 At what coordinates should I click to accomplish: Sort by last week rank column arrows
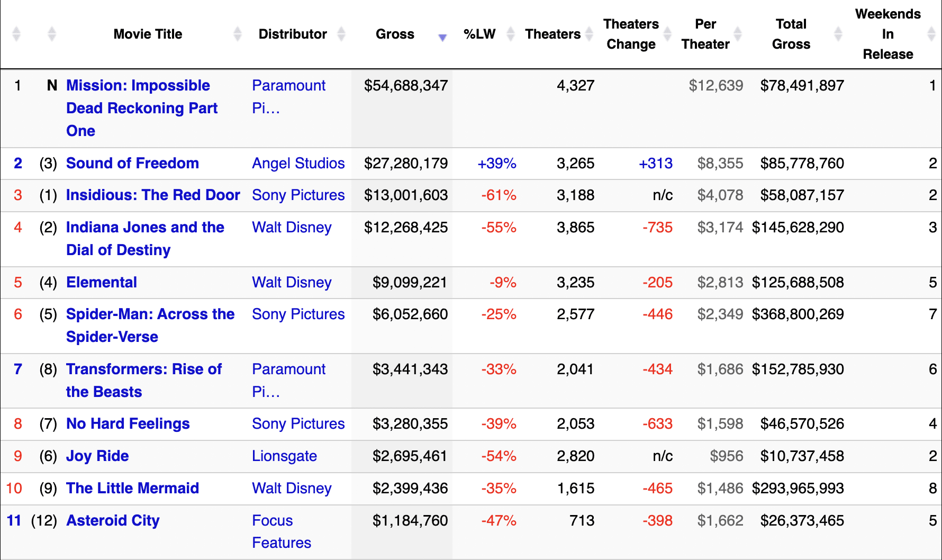click(51, 34)
